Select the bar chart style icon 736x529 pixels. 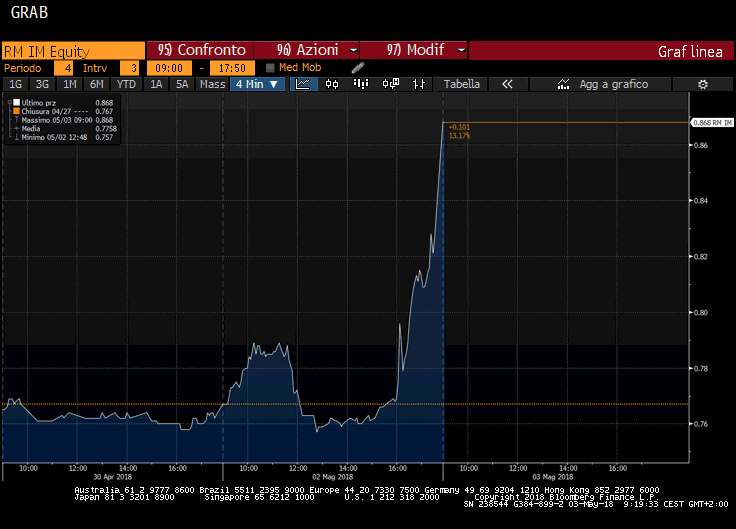[360, 84]
